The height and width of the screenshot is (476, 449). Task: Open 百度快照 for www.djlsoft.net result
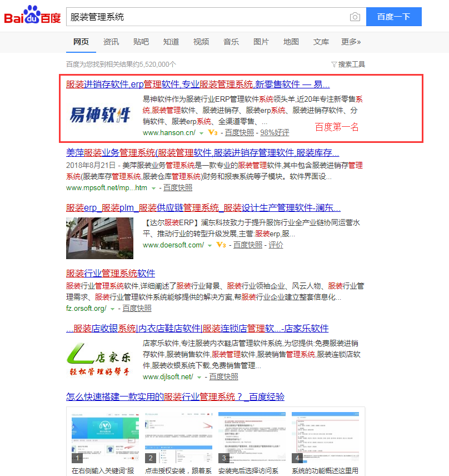click(x=223, y=376)
